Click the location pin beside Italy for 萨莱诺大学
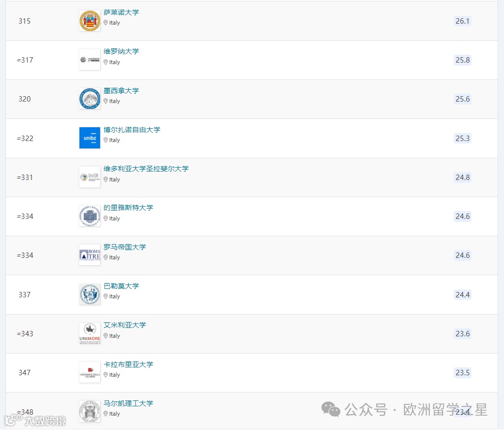This screenshot has width=504, height=430. (106, 23)
